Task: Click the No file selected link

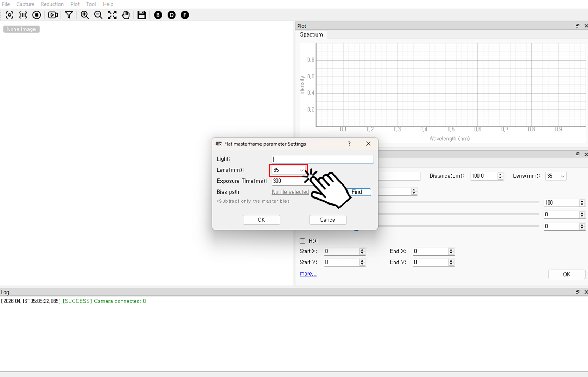Action: [x=290, y=192]
